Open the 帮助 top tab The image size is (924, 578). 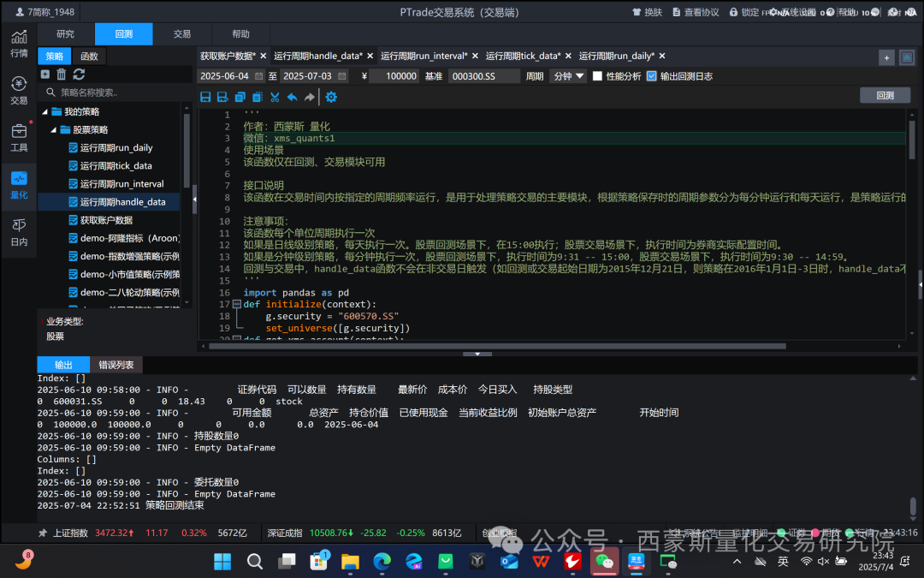240,34
